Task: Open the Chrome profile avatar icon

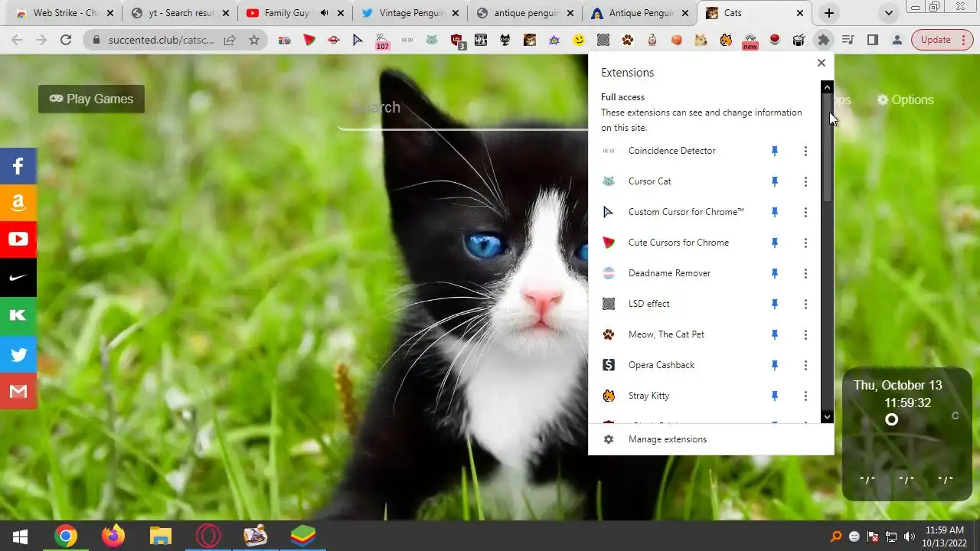Action: point(897,40)
